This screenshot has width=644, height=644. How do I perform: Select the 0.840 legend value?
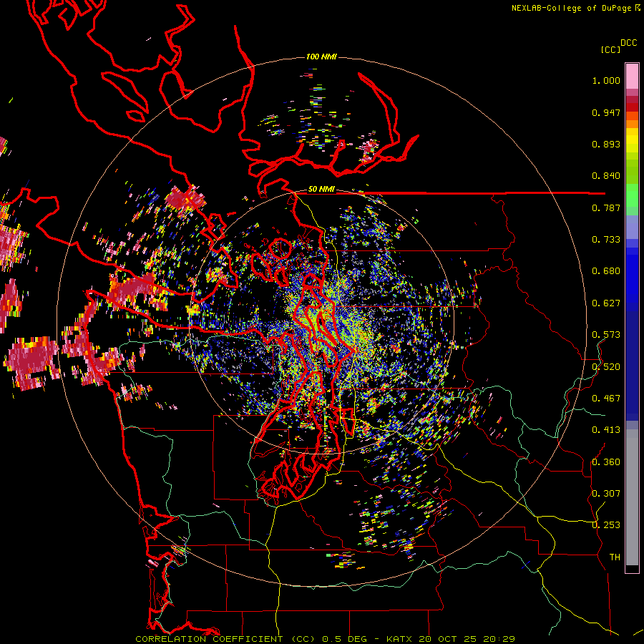pyautogui.click(x=606, y=176)
